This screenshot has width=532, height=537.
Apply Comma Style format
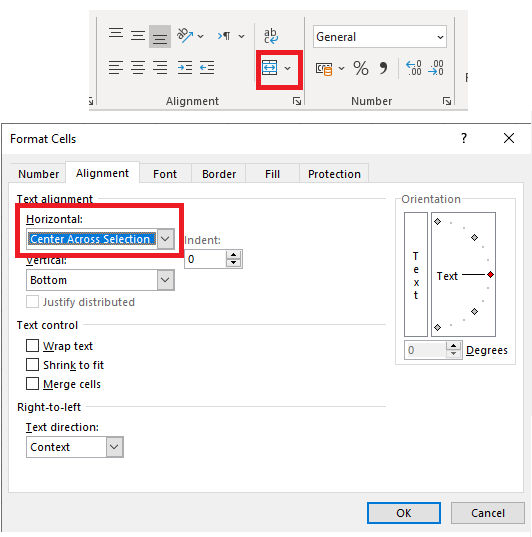point(383,68)
